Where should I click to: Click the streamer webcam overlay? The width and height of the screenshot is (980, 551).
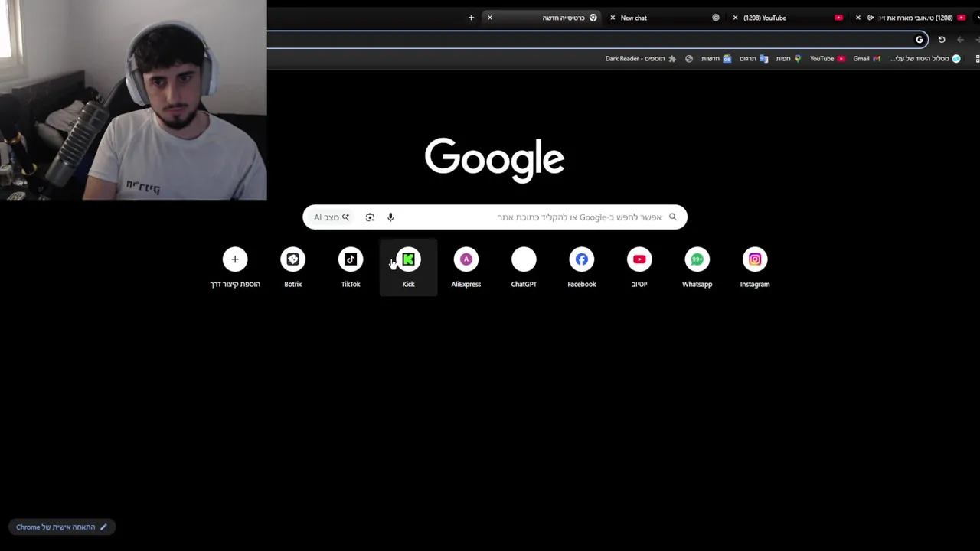pos(133,100)
